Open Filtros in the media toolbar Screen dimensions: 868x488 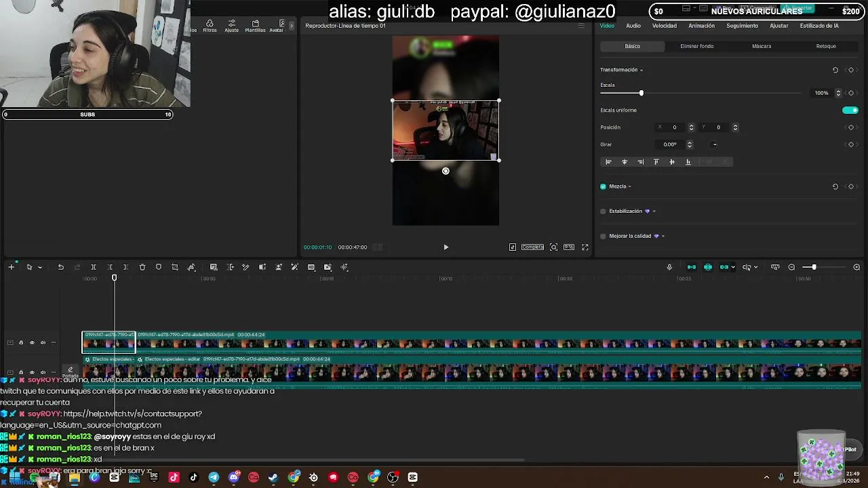210,26
